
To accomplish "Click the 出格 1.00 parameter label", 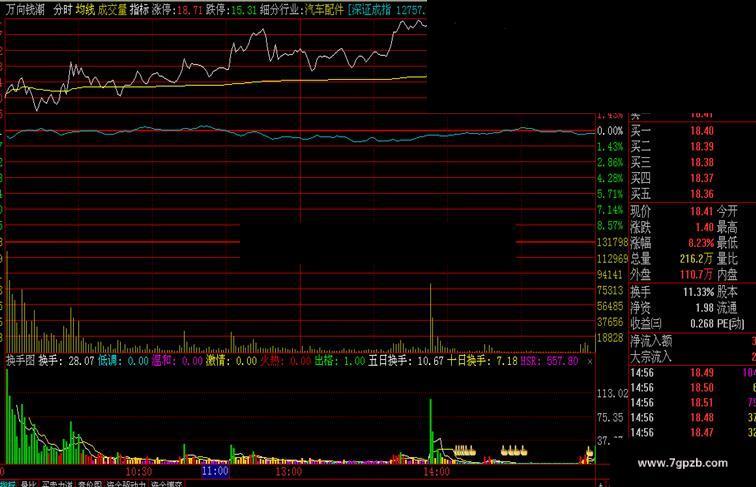I will 339,361.
